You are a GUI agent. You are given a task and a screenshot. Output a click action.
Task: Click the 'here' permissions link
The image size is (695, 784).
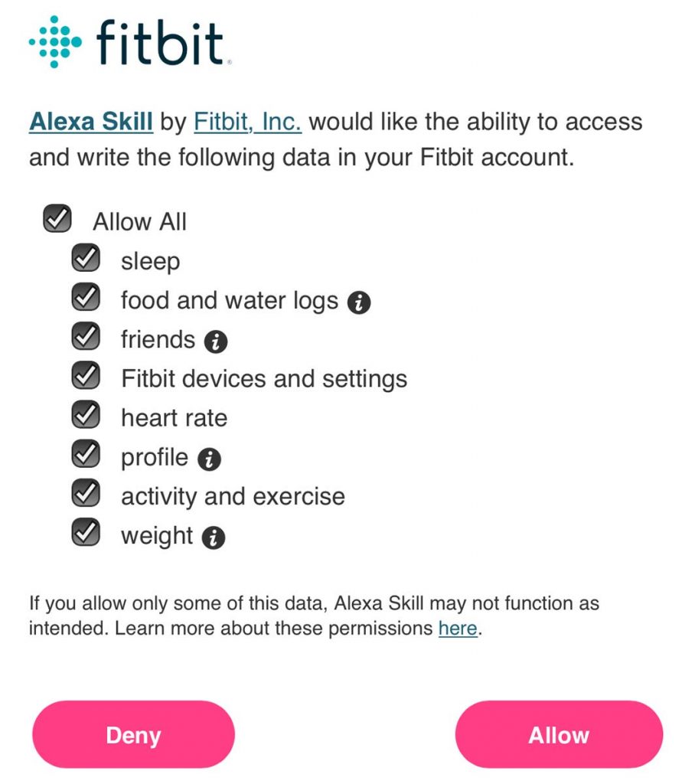click(458, 629)
